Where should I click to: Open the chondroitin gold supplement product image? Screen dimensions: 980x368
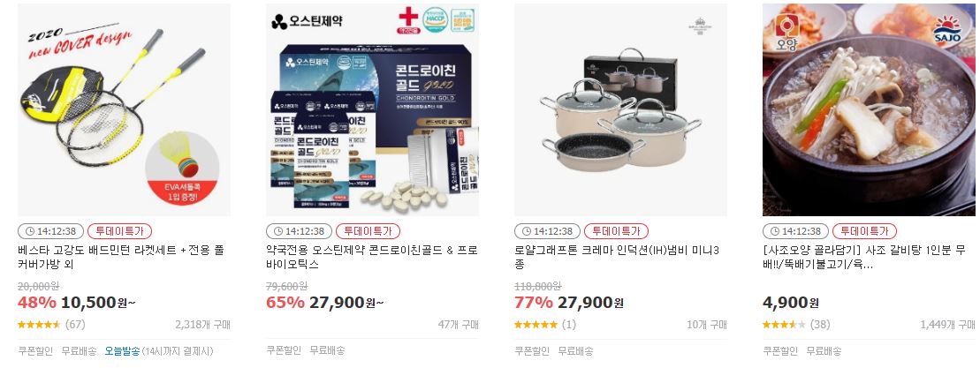click(x=373, y=109)
